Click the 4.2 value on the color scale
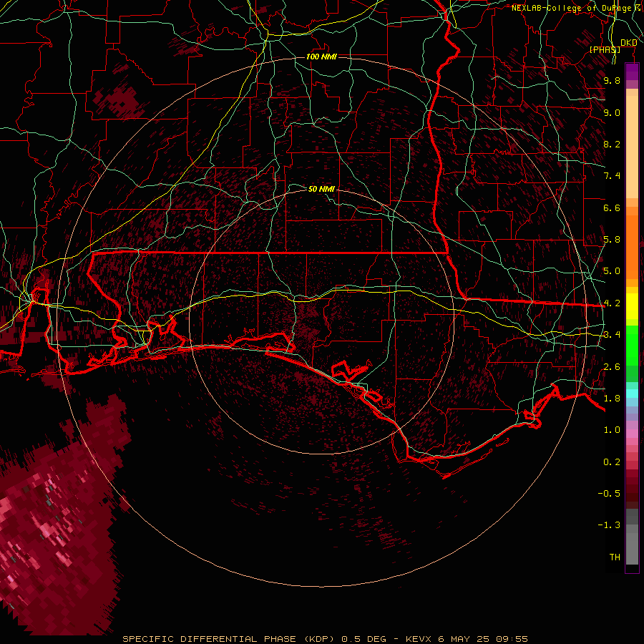Image resolution: width=644 pixels, height=644 pixels. coord(612,303)
